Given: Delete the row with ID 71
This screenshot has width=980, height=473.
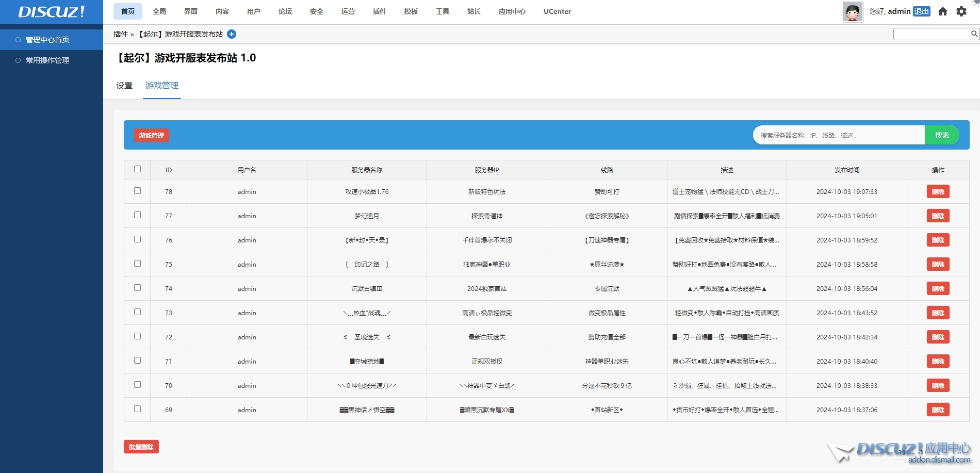Looking at the screenshot, I should click(938, 361).
